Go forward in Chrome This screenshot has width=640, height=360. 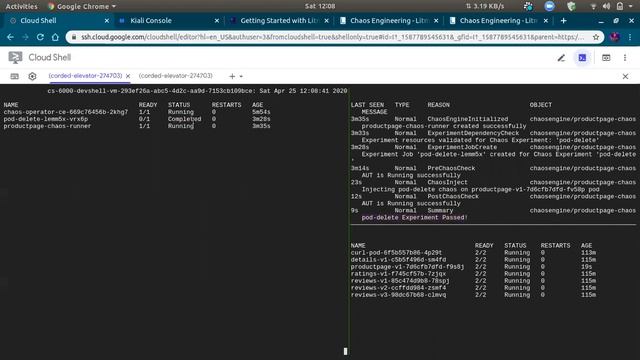pos(25,37)
